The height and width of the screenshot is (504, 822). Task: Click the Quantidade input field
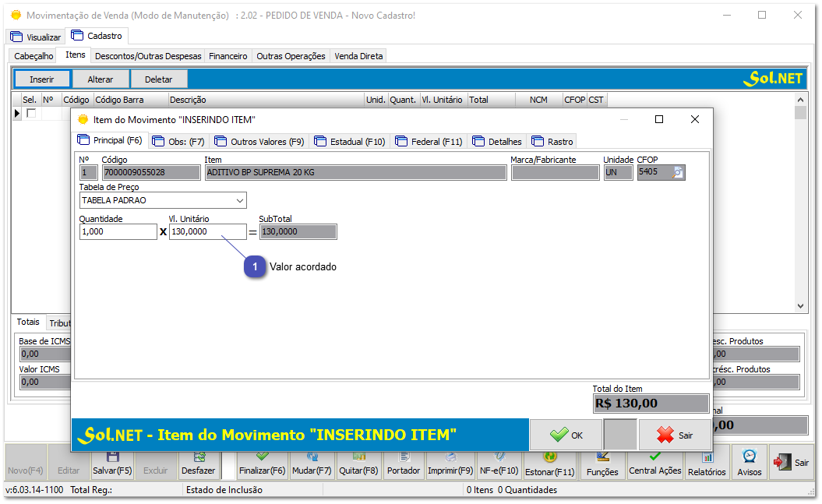[118, 232]
